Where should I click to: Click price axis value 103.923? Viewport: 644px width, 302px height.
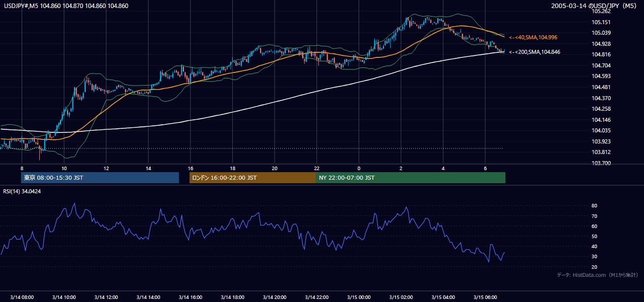[601, 141]
